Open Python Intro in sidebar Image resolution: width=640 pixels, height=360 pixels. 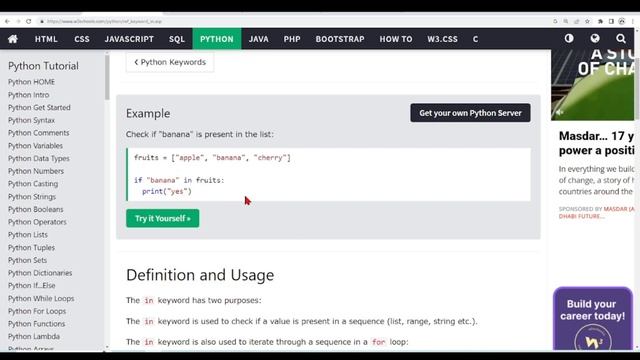[x=29, y=95]
